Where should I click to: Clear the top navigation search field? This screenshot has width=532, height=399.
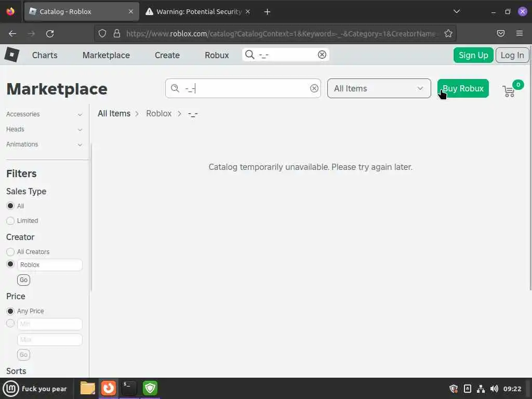pyautogui.click(x=322, y=55)
